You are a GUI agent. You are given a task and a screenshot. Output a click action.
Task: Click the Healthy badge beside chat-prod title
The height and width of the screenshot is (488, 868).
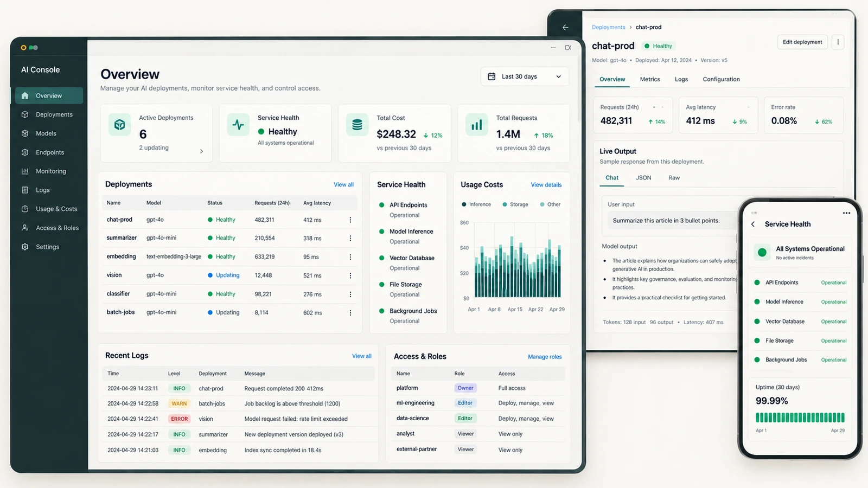pos(658,46)
